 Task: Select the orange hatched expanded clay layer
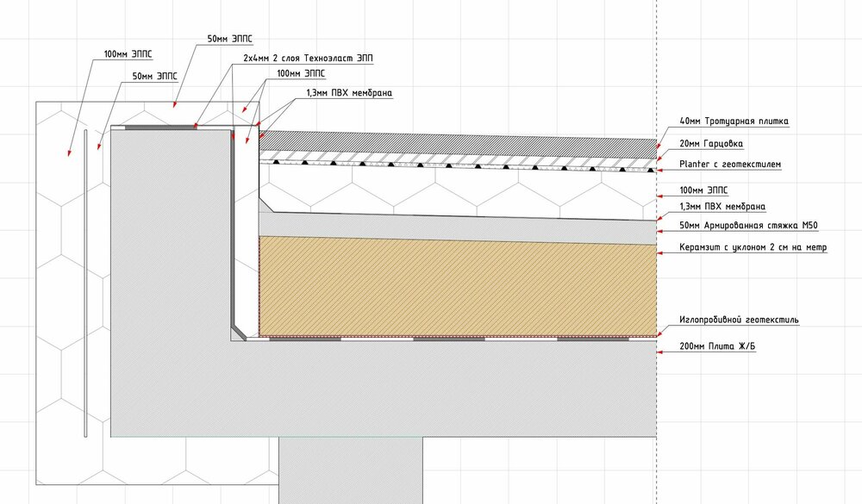click(x=458, y=287)
